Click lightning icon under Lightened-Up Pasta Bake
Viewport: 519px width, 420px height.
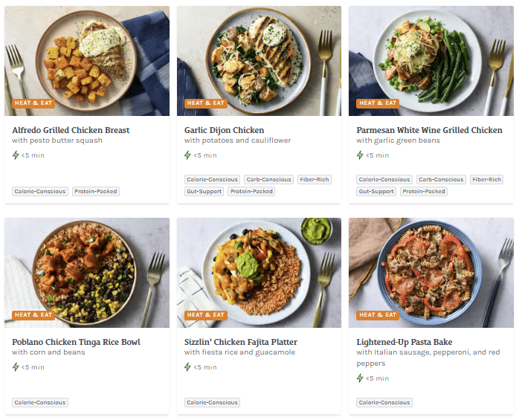(361, 378)
